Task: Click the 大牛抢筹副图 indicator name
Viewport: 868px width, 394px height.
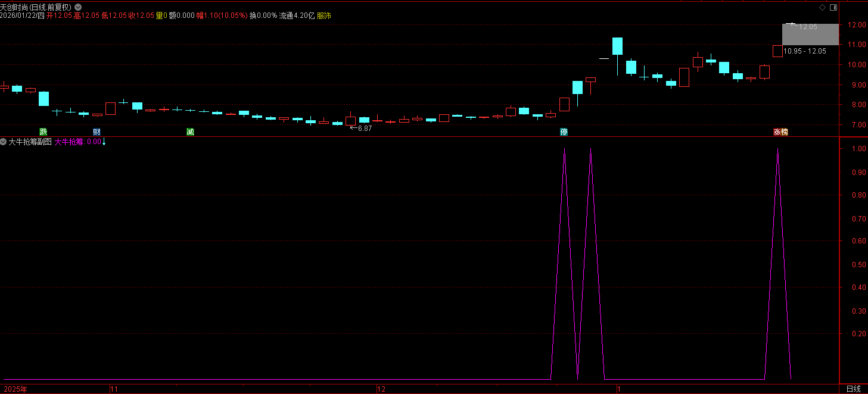Action: (30, 142)
